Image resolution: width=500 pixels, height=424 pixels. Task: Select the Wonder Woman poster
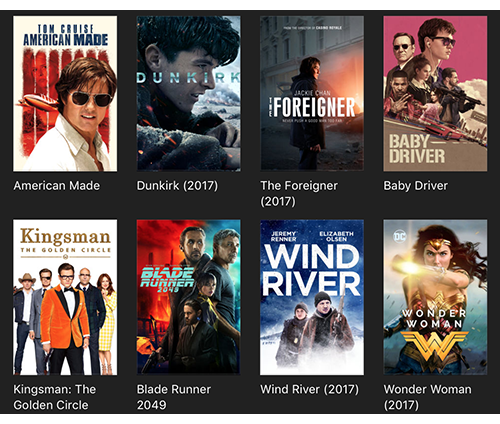435,297
